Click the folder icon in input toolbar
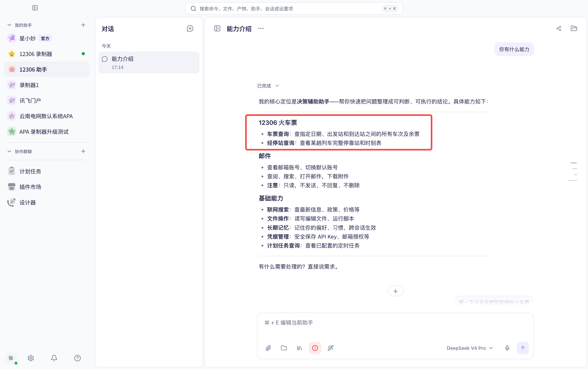The width and height of the screenshot is (588, 369). click(284, 348)
